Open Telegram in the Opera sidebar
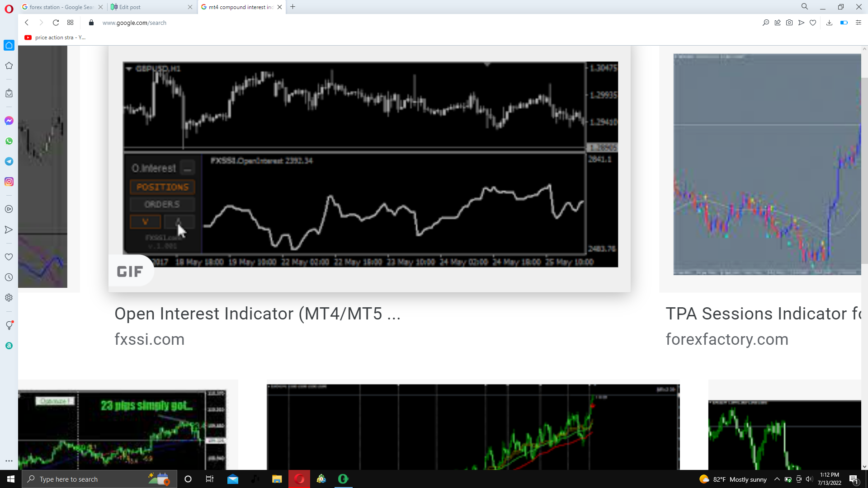Image resolution: width=868 pixels, height=488 pixels. tap(9, 161)
